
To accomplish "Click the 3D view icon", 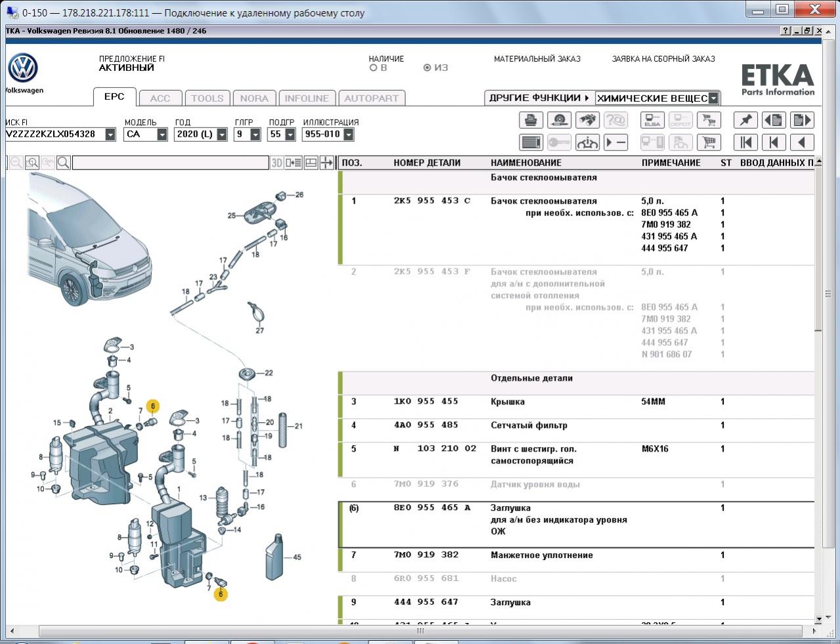I will click(x=277, y=163).
